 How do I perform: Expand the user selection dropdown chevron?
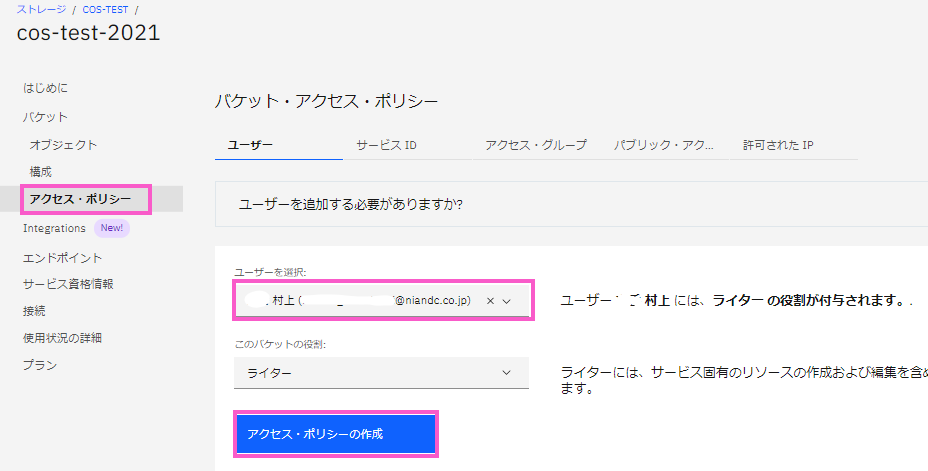coord(507,300)
